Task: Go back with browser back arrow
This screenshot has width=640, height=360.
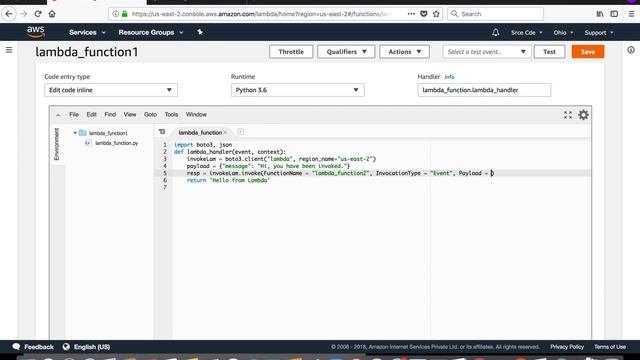Action: coord(9,14)
